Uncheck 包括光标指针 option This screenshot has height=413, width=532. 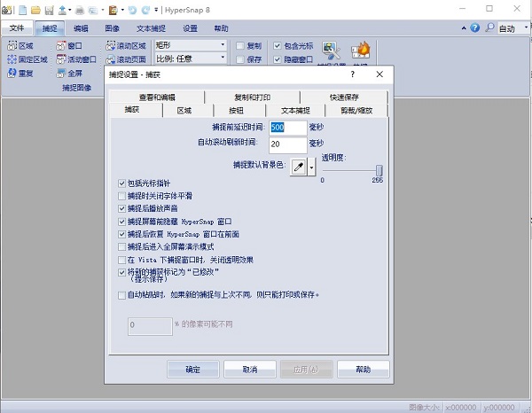pos(121,183)
